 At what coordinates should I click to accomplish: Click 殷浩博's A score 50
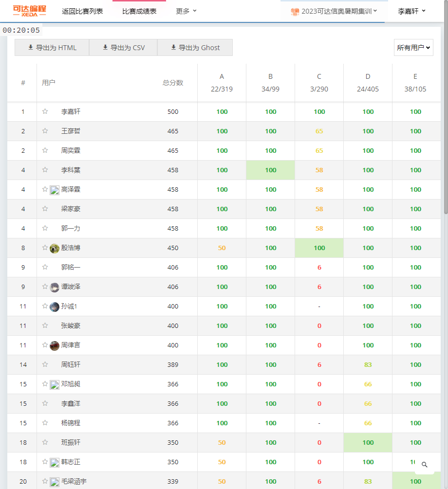[x=222, y=248]
